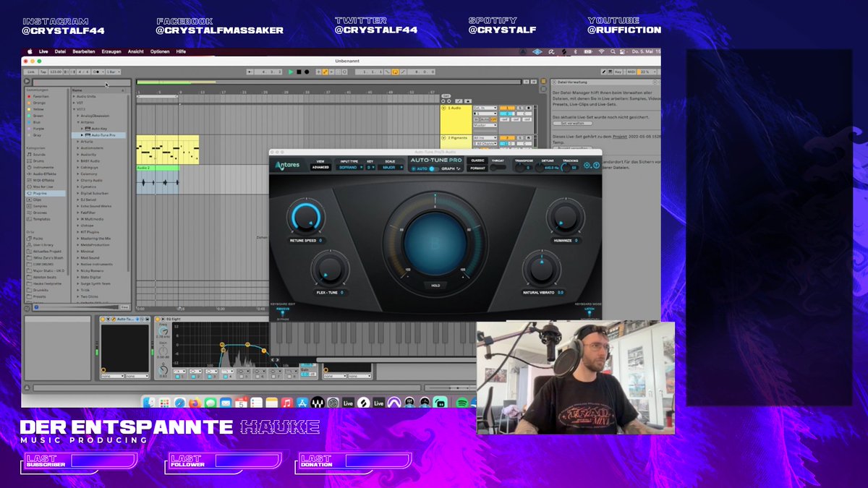Click the Humanize knob

tap(564, 215)
